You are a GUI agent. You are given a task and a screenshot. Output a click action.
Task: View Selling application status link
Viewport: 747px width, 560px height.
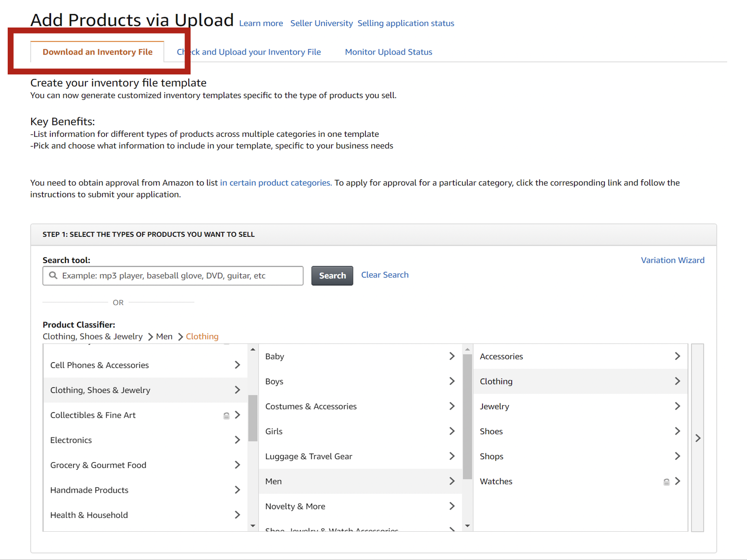pyautogui.click(x=406, y=23)
